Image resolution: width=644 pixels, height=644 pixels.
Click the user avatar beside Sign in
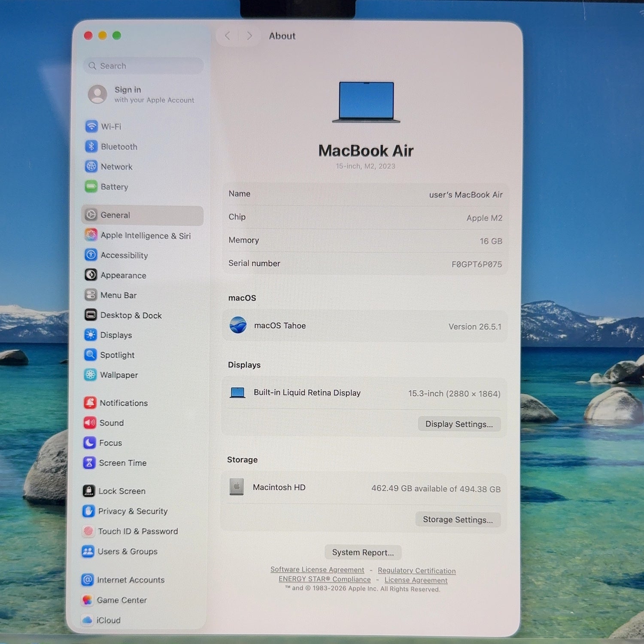(x=97, y=94)
